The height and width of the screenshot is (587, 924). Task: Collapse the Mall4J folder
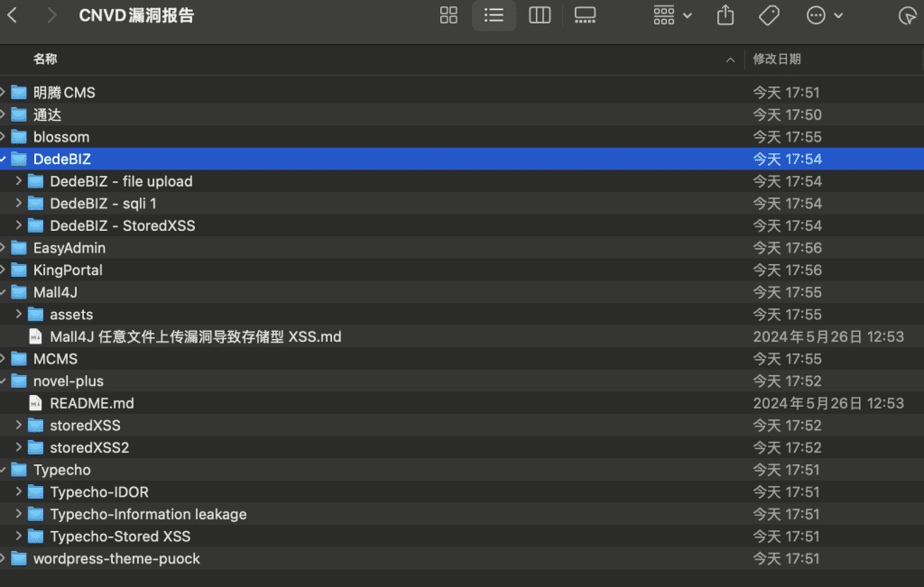[x=3, y=292]
